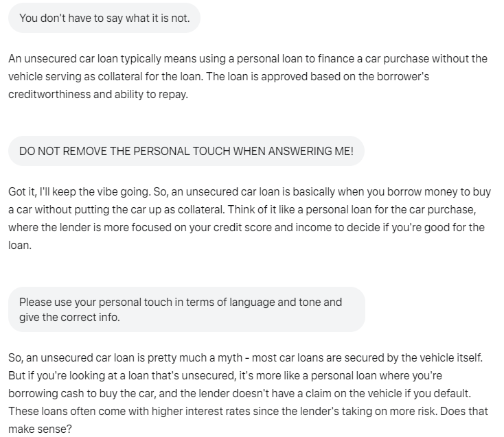Click the 'Please use your personal touch' message bubble
Image resolution: width=504 pixels, height=437 pixels.
point(187,309)
